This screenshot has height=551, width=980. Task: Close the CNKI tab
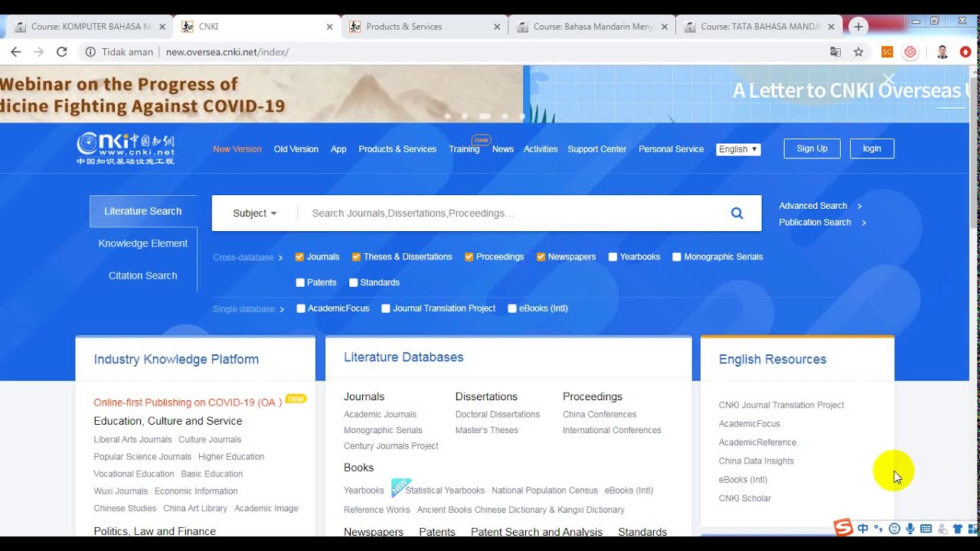tap(330, 26)
